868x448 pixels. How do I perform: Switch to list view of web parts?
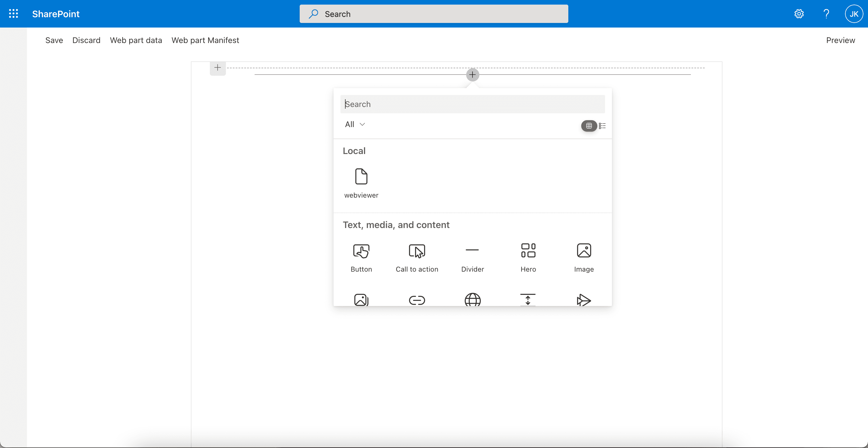coord(602,126)
